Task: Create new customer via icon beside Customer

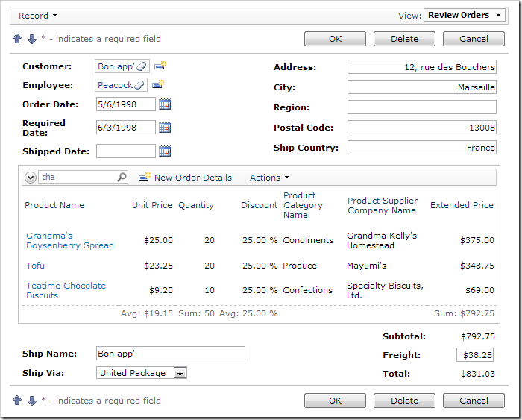Action: (x=160, y=66)
